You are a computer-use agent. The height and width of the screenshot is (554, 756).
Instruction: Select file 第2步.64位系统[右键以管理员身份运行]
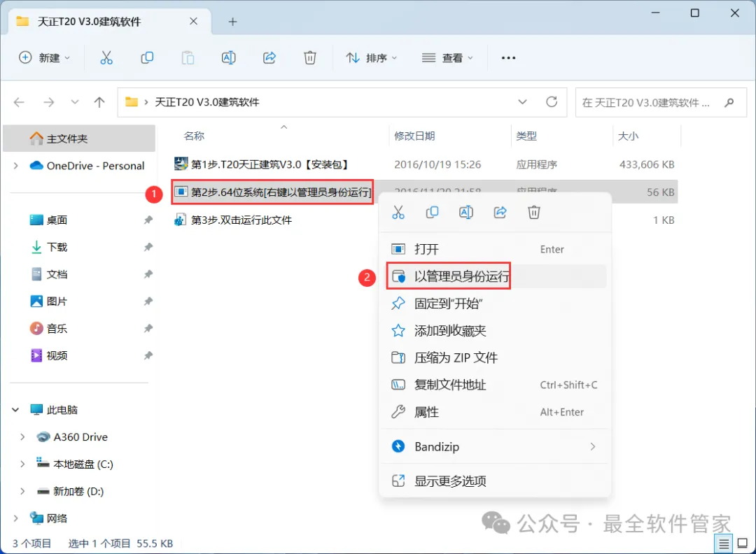coord(274,192)
